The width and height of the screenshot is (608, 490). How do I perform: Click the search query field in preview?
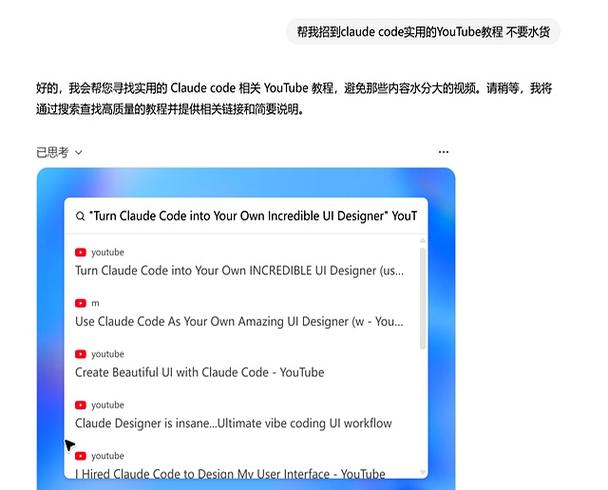pos(246,216)
